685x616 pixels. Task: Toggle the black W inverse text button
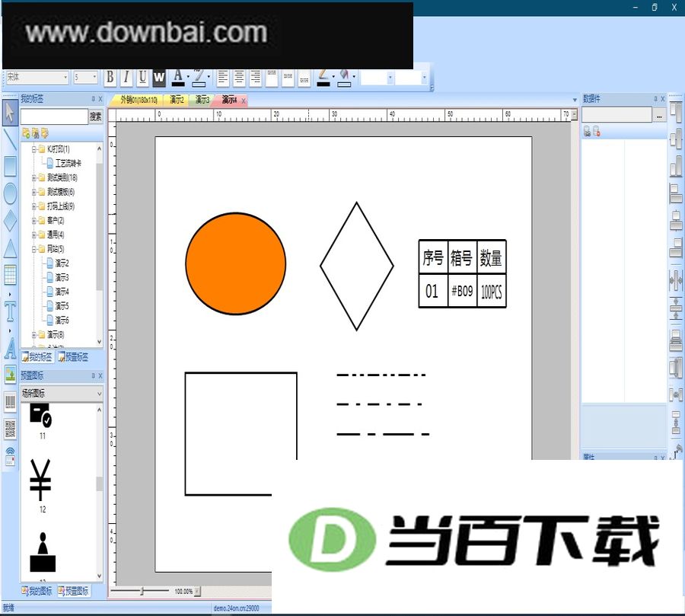[x=159, y=78]
